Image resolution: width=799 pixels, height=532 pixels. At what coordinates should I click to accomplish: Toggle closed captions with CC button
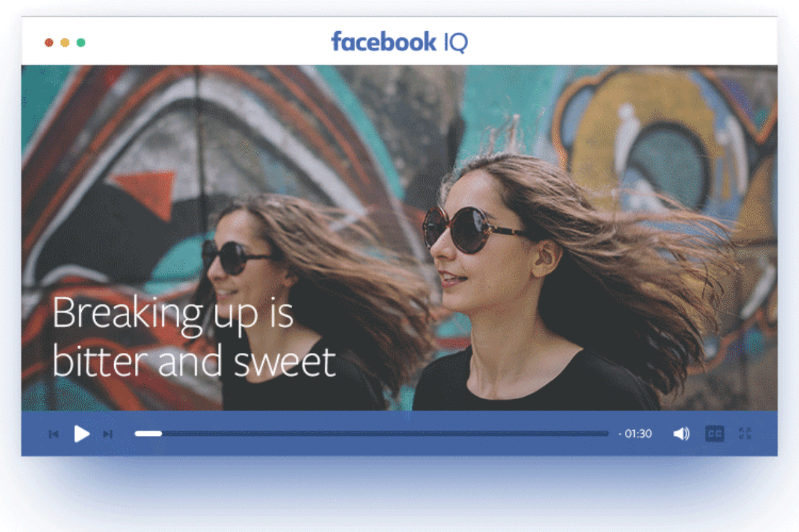pos(715,433)
